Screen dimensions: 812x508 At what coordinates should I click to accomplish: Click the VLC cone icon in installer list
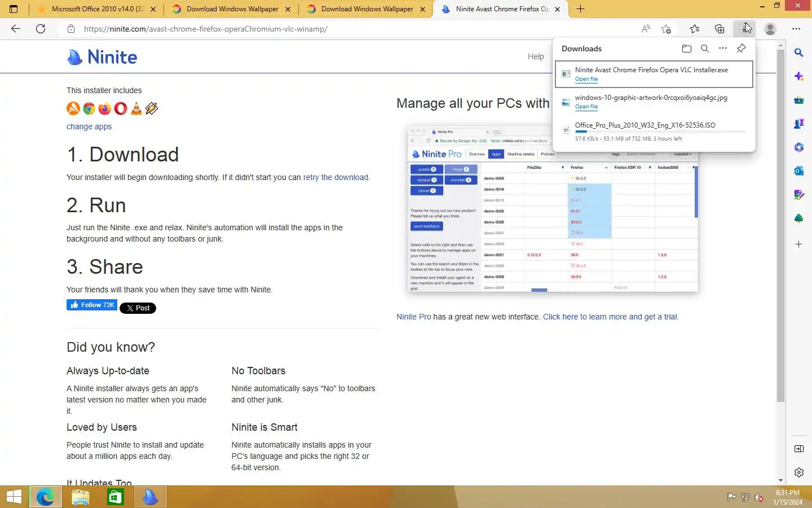(x=136, y=108)
